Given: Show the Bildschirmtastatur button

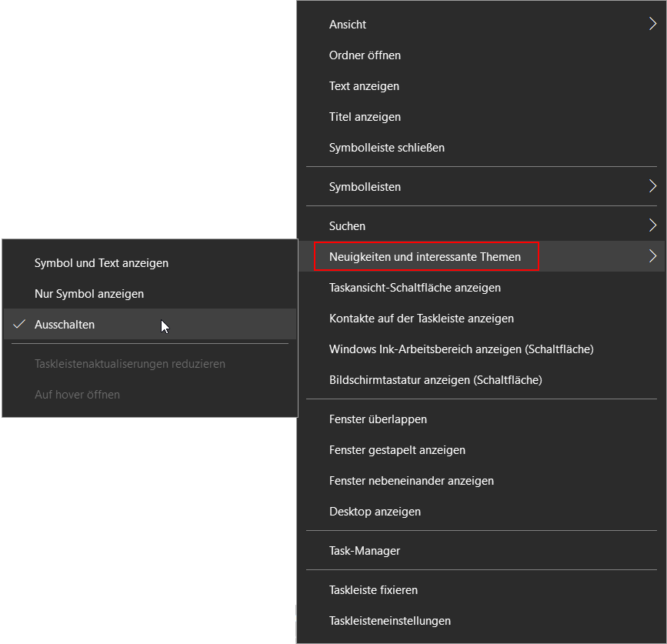Looking at the screenshot, I should (435, 380).
